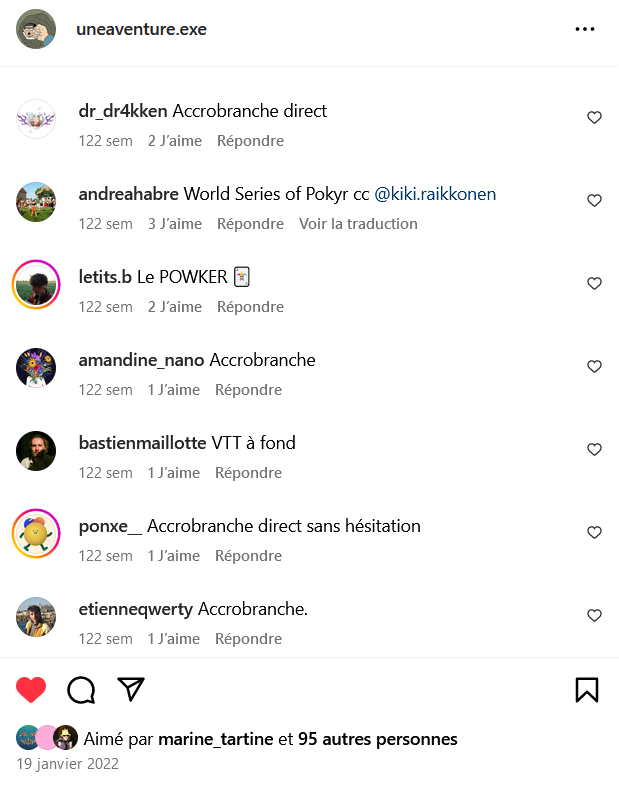
Task: Share the post via paper plane icon
Action: 131,689
